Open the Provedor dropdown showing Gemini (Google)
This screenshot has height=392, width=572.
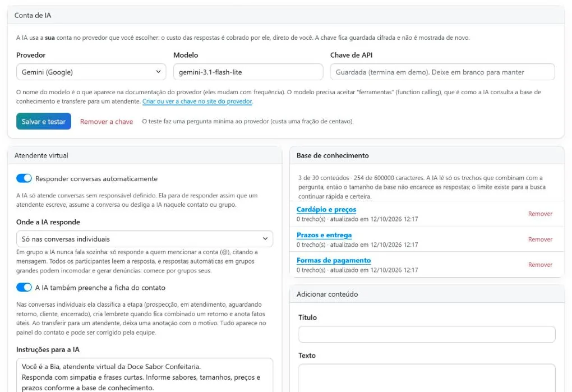pyautogui.click(x=91, y=72)
